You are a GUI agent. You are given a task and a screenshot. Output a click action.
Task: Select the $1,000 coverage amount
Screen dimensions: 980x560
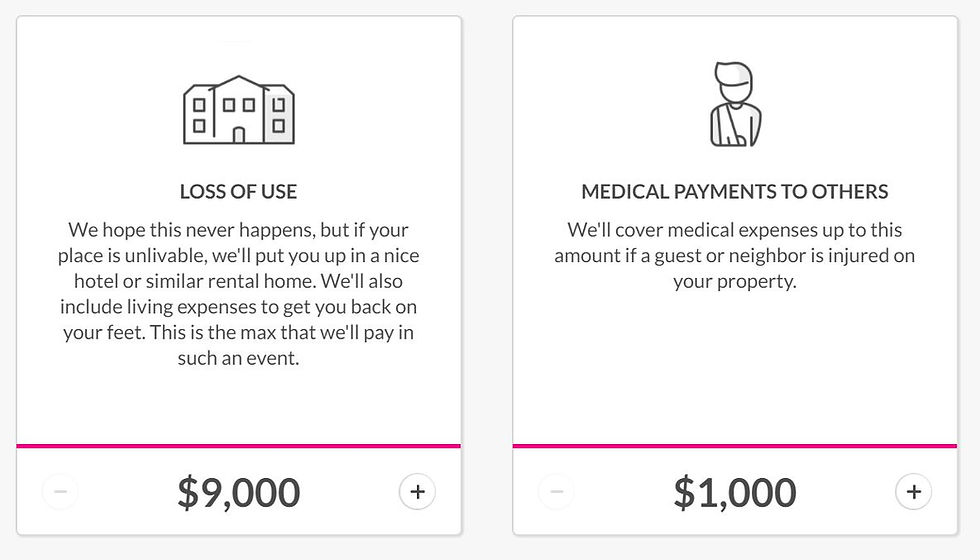(735, 492)
